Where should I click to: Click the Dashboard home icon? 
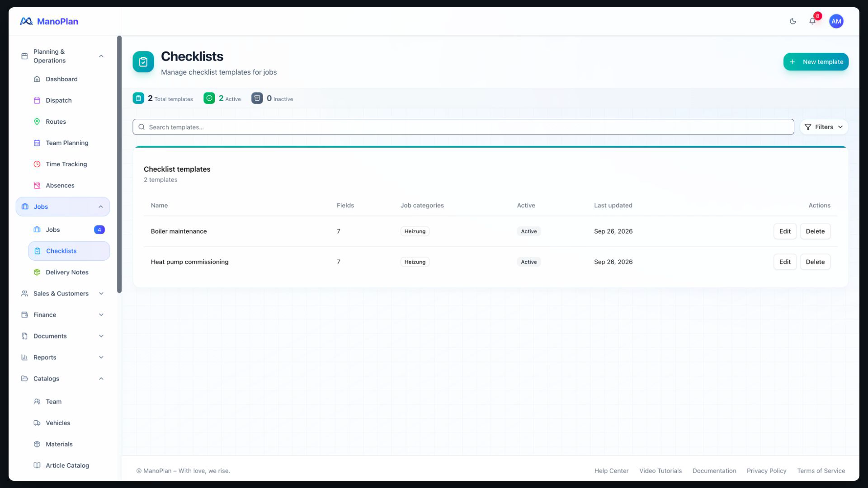click(x=37, y=79)
